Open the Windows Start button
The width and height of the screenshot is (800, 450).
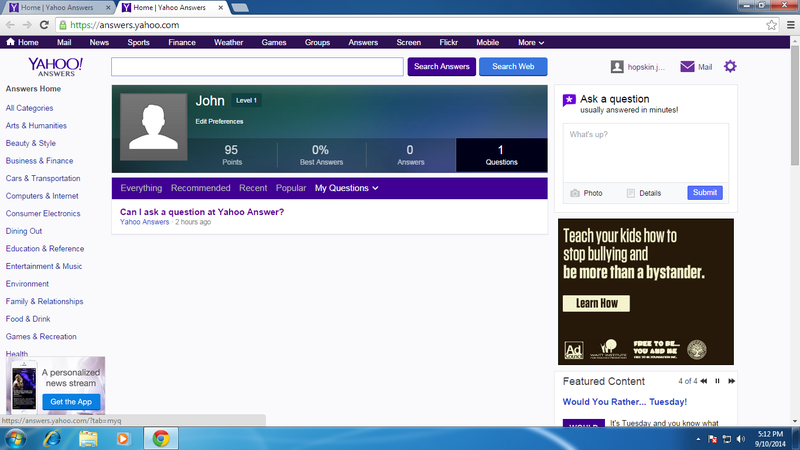[x=15, y=439]
